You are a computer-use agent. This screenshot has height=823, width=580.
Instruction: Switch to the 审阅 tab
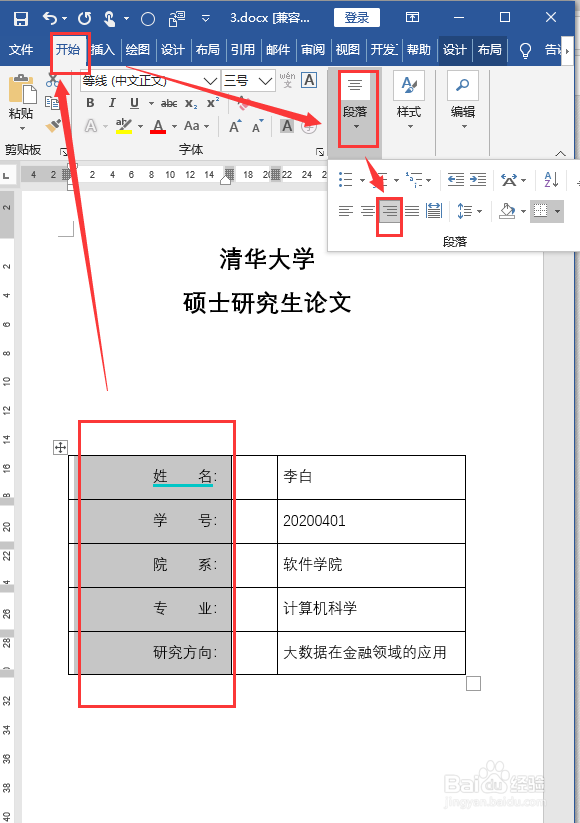[313, 50]
